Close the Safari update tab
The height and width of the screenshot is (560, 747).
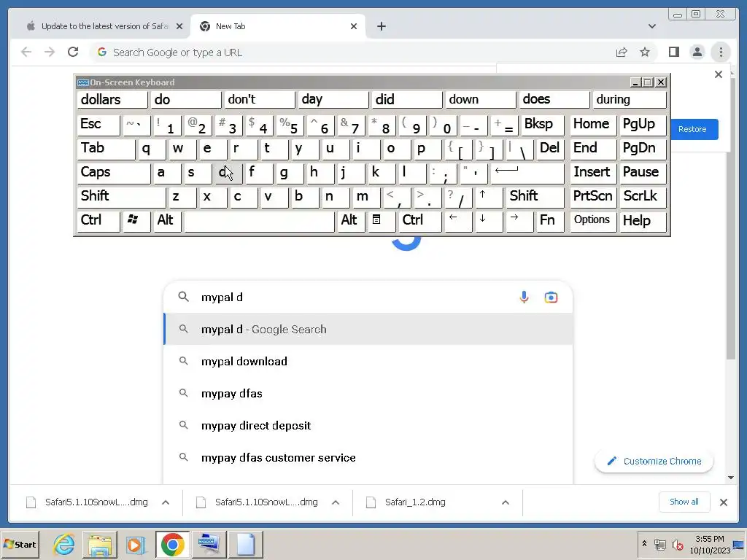click(179, 26)
